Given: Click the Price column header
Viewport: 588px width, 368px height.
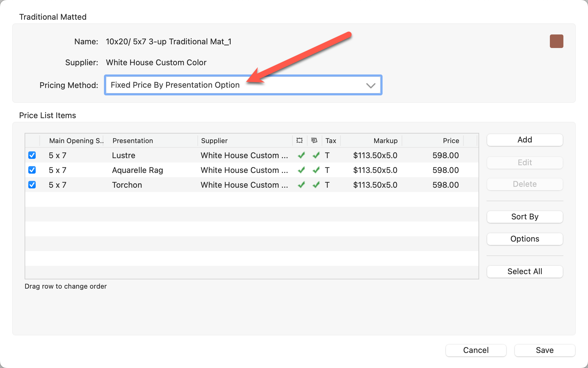Looking at the screenshot, I should click(x=451, y=141).
